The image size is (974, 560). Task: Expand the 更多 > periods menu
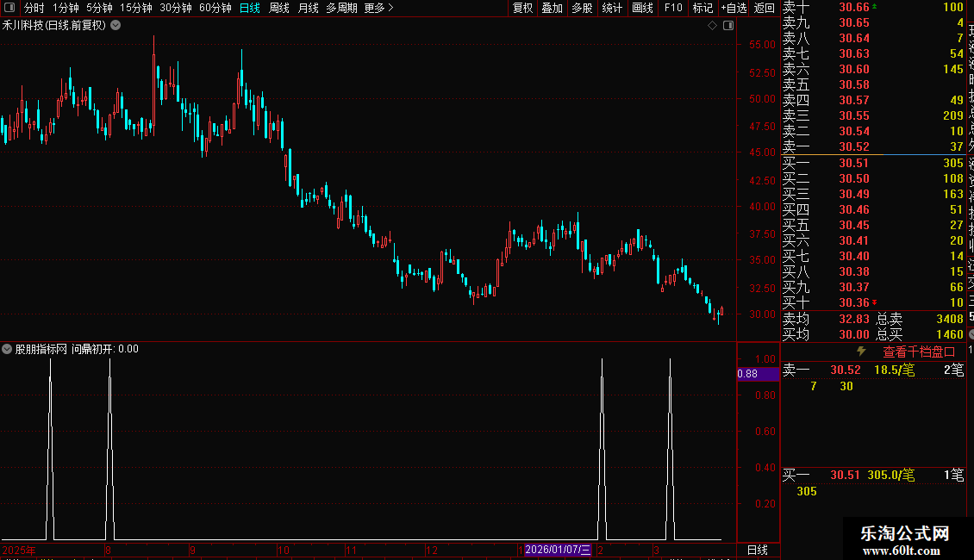[x=379, y=8]
